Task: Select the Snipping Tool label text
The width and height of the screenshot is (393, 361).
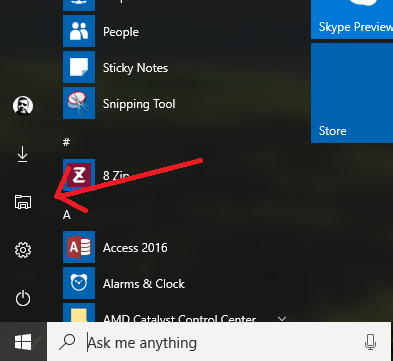Action: (139, 104)
